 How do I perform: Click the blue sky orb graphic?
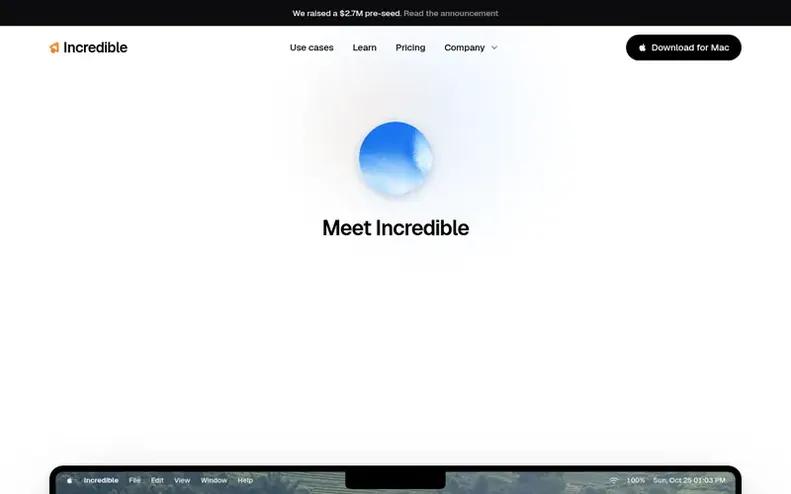396,158
